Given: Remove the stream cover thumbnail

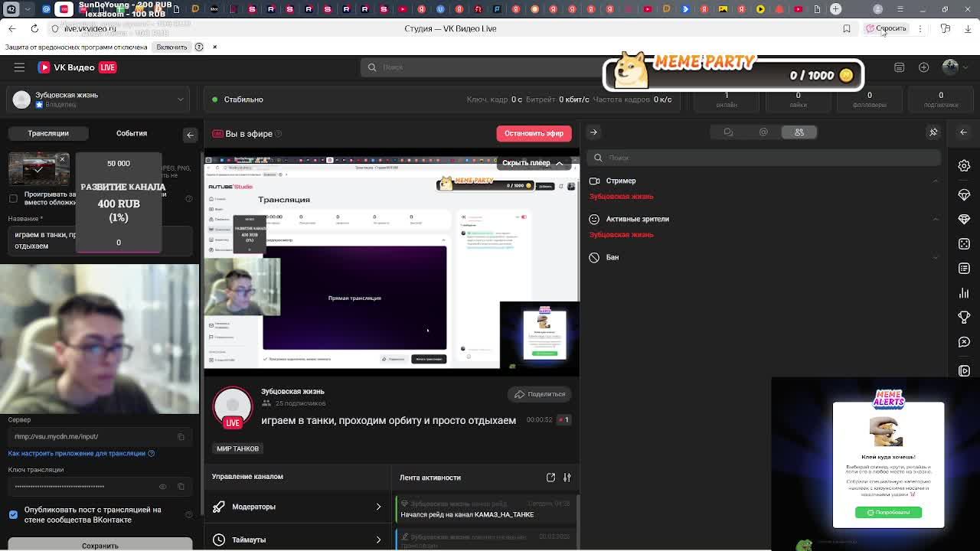Looking at the screenshot, I should pos(63,159).
